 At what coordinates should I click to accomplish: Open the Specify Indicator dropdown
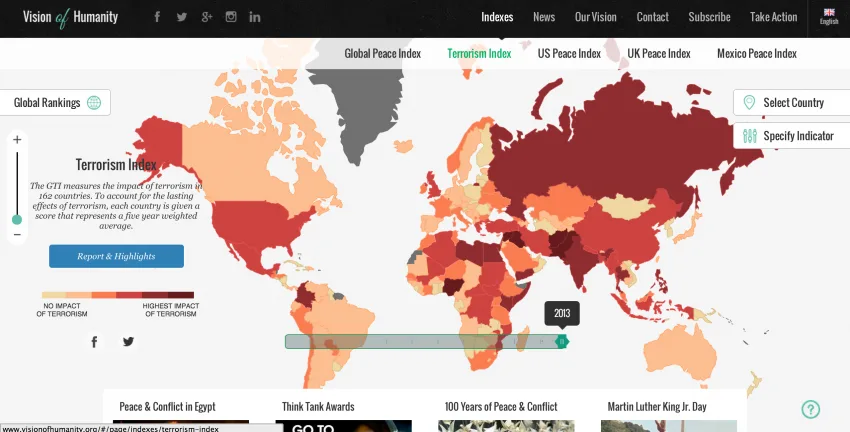coord(792,136)
